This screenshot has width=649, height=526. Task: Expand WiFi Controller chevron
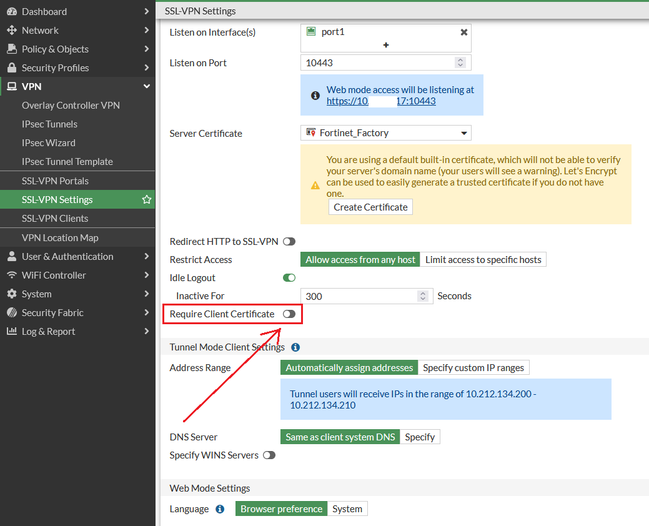pyautogui.click(x=147, y=275)
